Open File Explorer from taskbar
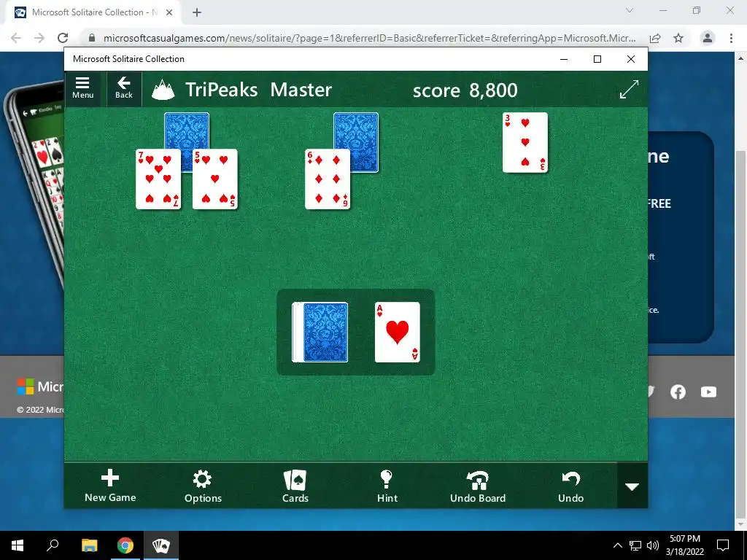The image size is (747, 560). [x=89, y=545]
